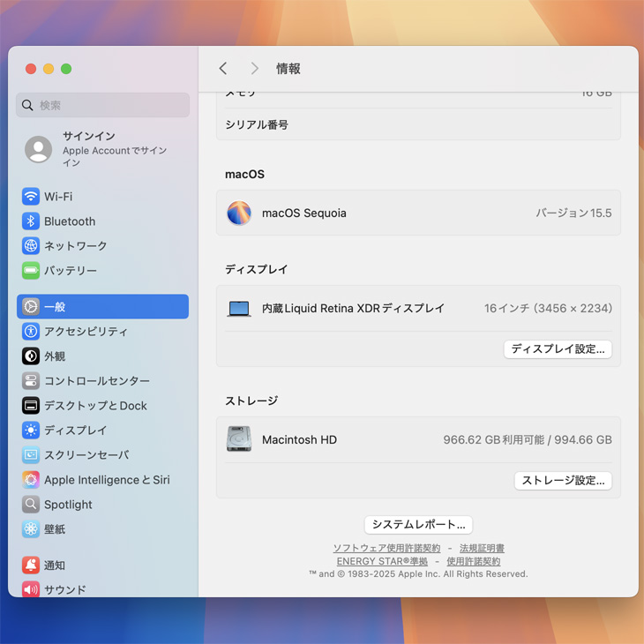Click the コントロールセンター icon

[x=31, y=381]
